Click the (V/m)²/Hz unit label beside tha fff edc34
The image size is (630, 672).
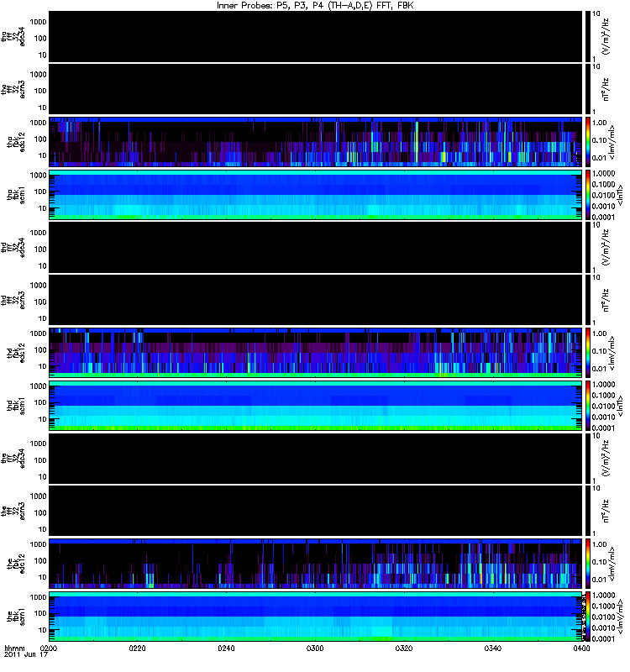click(x=606, y=36)
